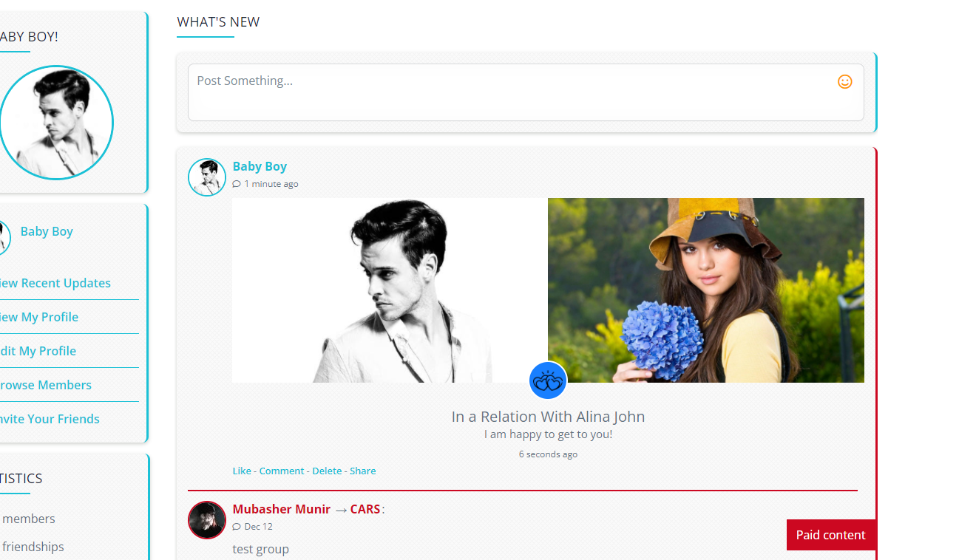976x560 pixels.
Task: Open View Recent Updates in sidebar
Action: tap(55, 283)
